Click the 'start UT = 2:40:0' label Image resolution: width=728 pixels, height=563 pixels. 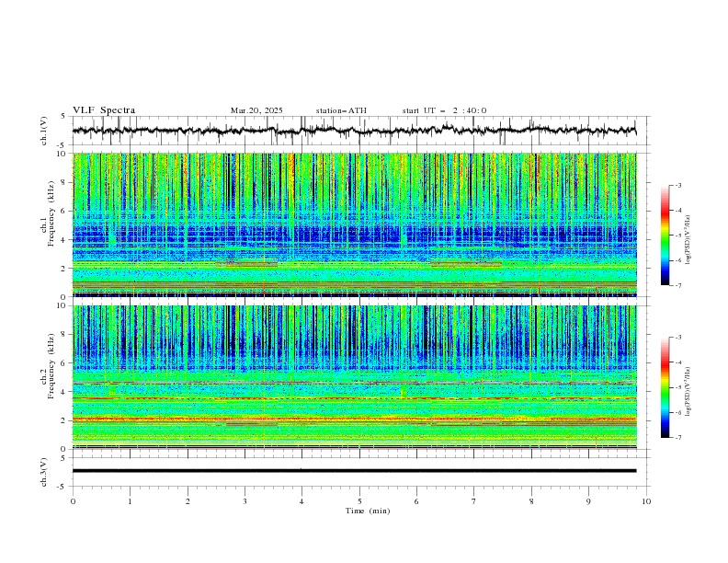pos(444,110)
